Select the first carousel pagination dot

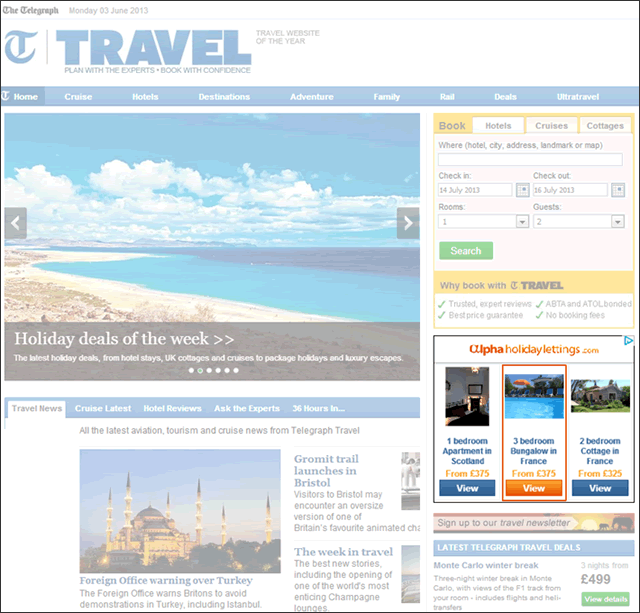(x=191, y=370)
